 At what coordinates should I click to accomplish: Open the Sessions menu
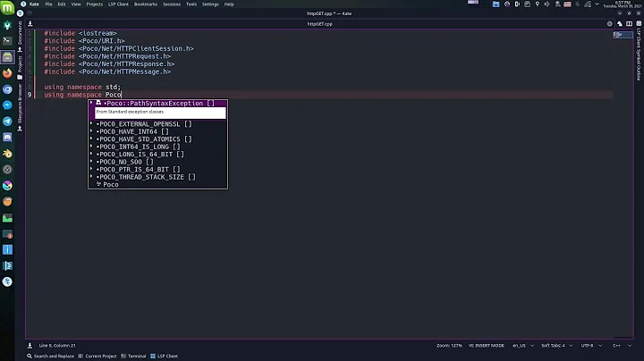point(172,4)
